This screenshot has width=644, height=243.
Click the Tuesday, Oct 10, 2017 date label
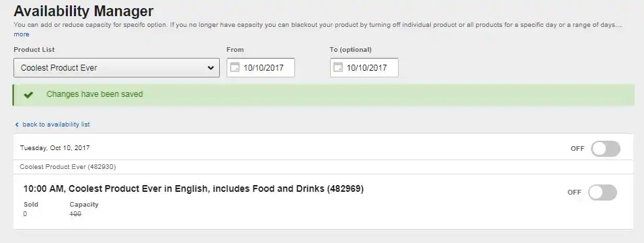pyautogui.click(x=54, y=147)
